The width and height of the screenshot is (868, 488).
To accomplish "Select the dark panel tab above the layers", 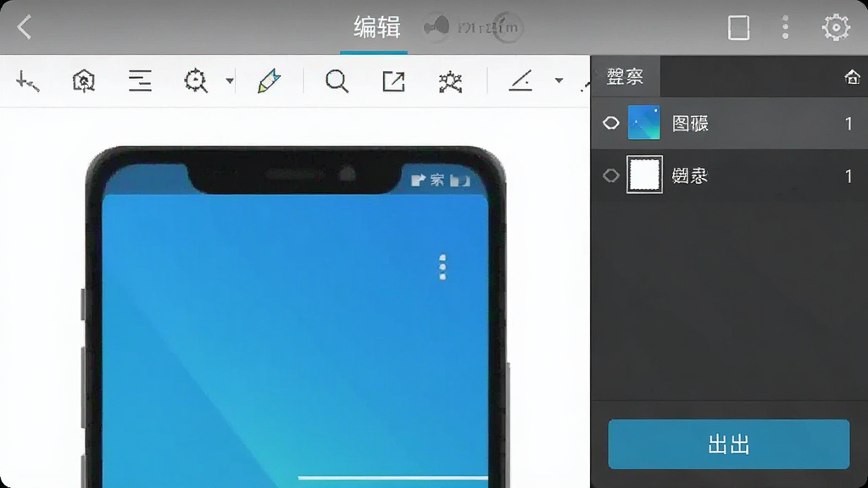I will click(626, 76).
